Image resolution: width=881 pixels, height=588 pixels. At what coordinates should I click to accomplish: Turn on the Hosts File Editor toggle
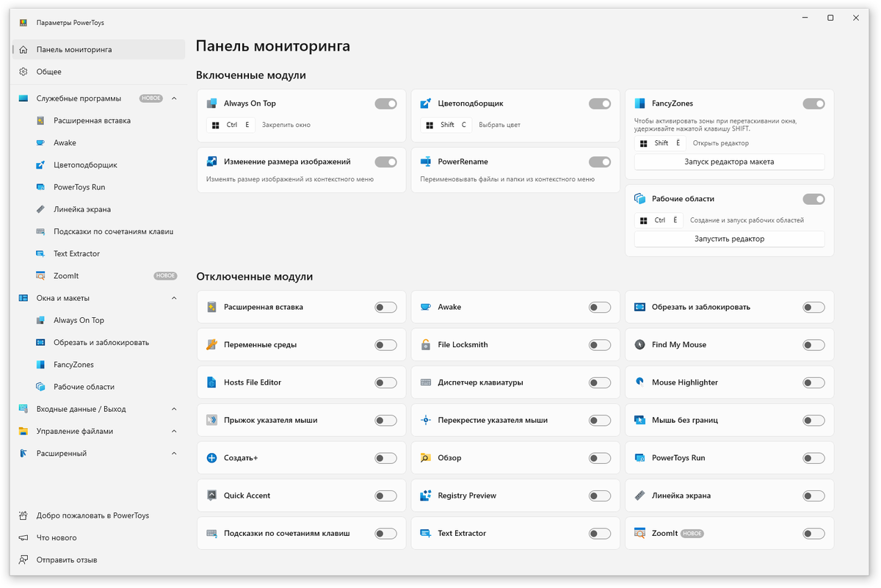[x=385, y=382]
